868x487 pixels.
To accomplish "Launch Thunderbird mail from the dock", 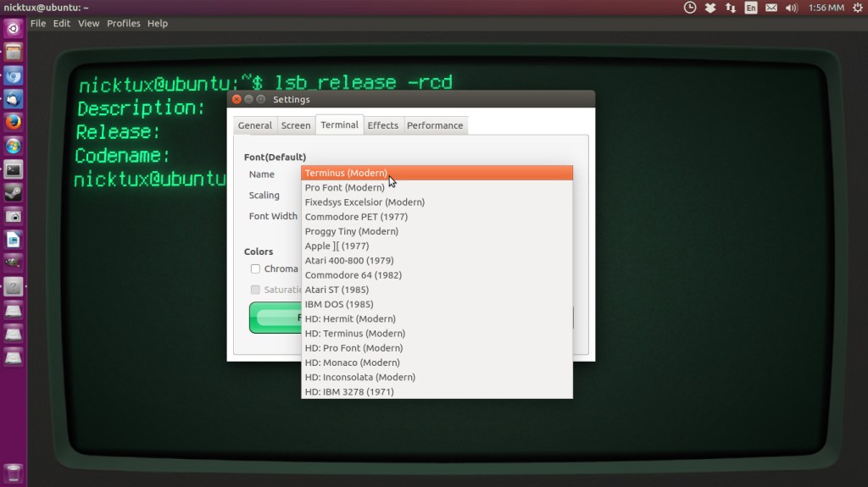I will point(14,99).
